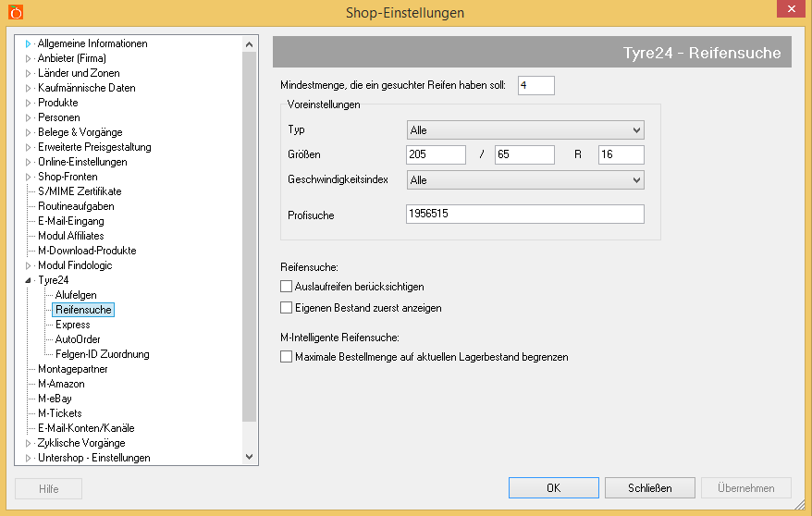812x516 pixels.
Task: Expand the Allgemeine Informationen node
Action: coord(29,43)
